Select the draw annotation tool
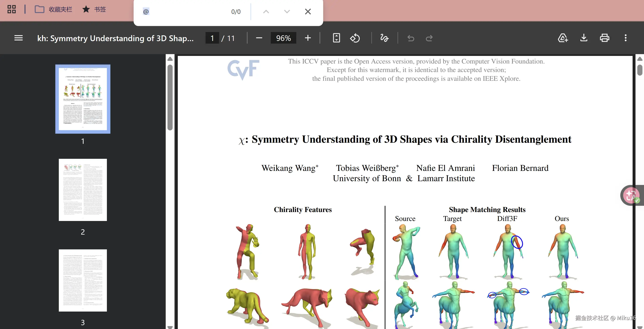This screenshot has width=644, height=329. (x=384, y=38)
